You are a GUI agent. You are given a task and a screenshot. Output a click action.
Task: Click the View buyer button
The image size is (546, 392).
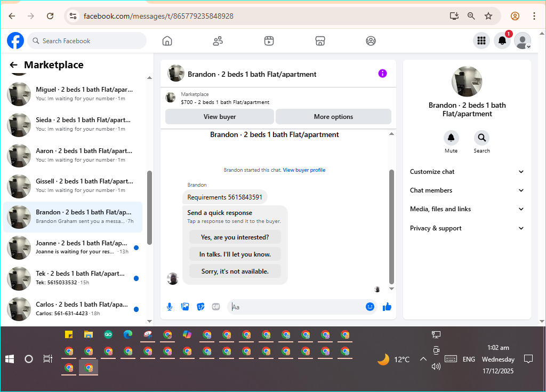point(219,117)
